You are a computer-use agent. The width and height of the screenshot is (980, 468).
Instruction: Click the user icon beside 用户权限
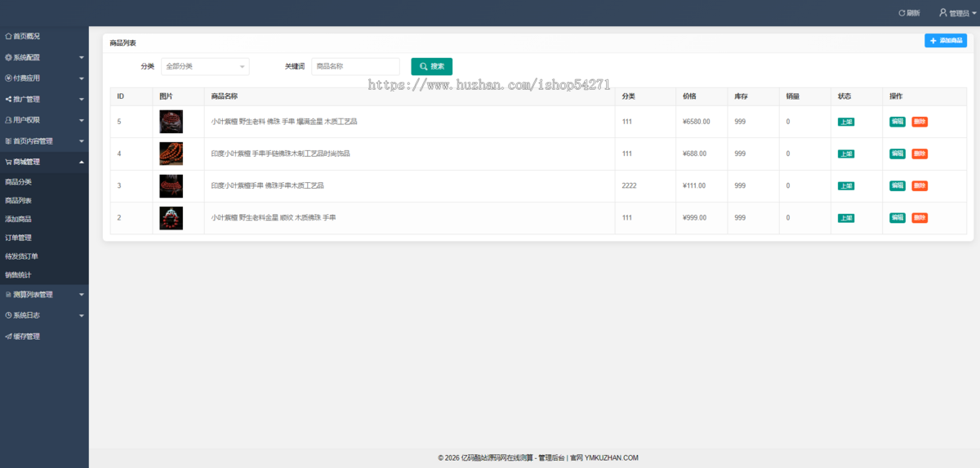[x=8, y=120]
